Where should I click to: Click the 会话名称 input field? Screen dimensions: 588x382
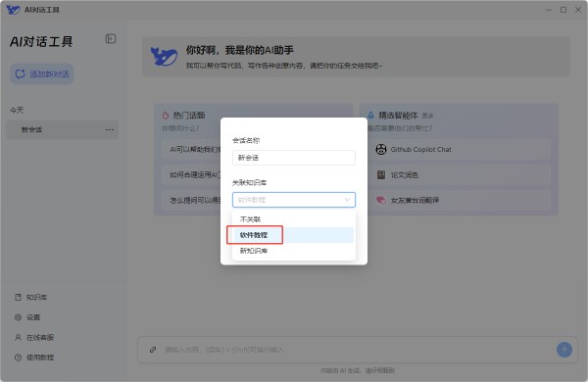point(294,158)
